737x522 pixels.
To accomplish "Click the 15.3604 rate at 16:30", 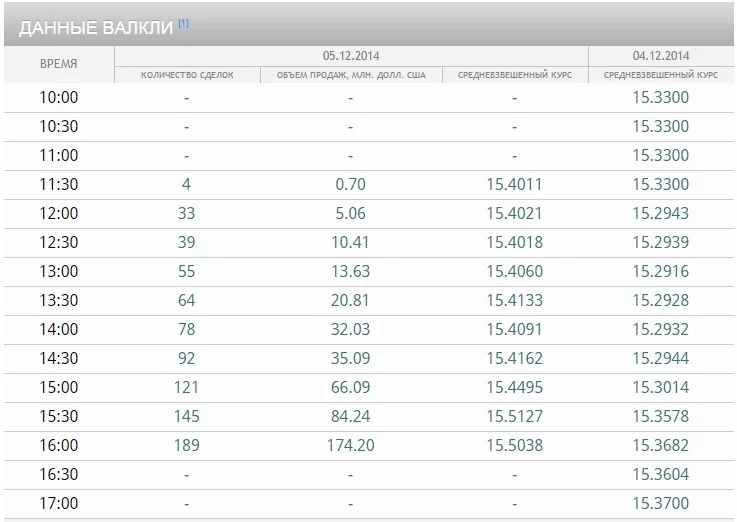I will 660,474.
